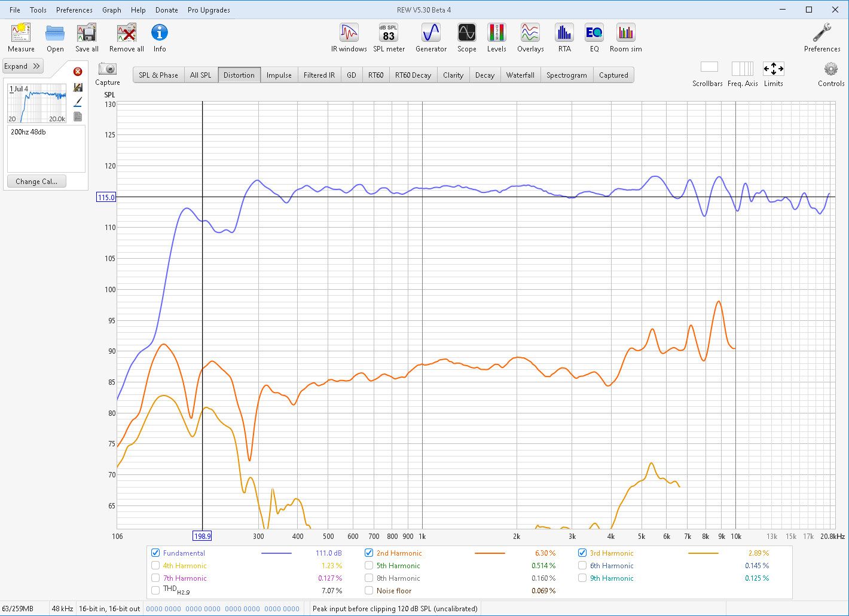Enable the 6th Harmonic trace

tap(582, 565)
